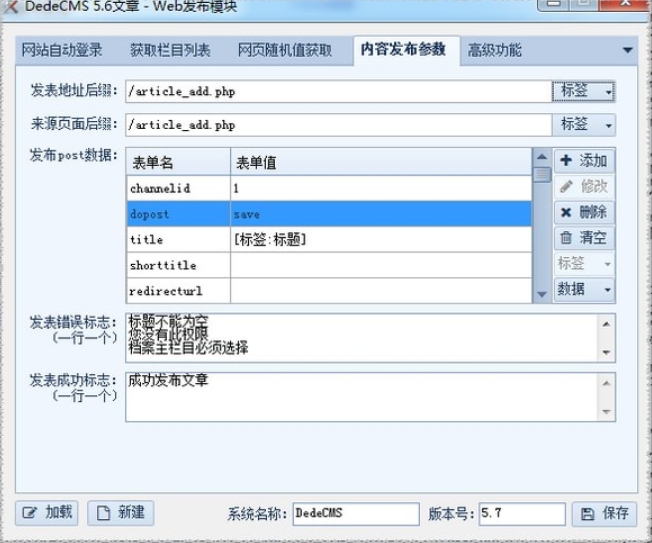Click up arrow of 发表错误标志 scrollbar
This screenshot has width=652, height=543.
click(x=606, y=324)
